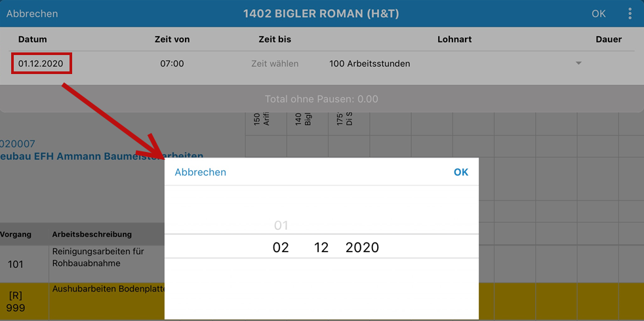Edit the 07:00 start time
The width and height of the screenshot is (644, 321).
(172, 64)
